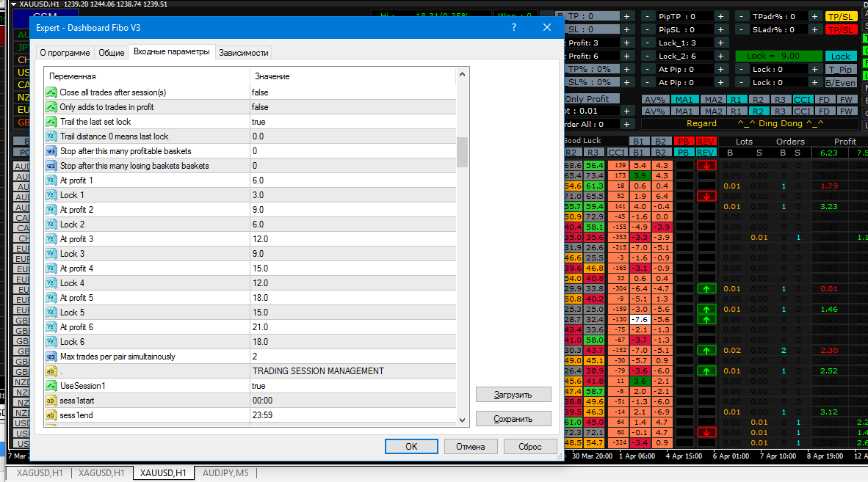Toggle the red REV button on dashboard
868x482 pixels.
click(x=706, y=142)
